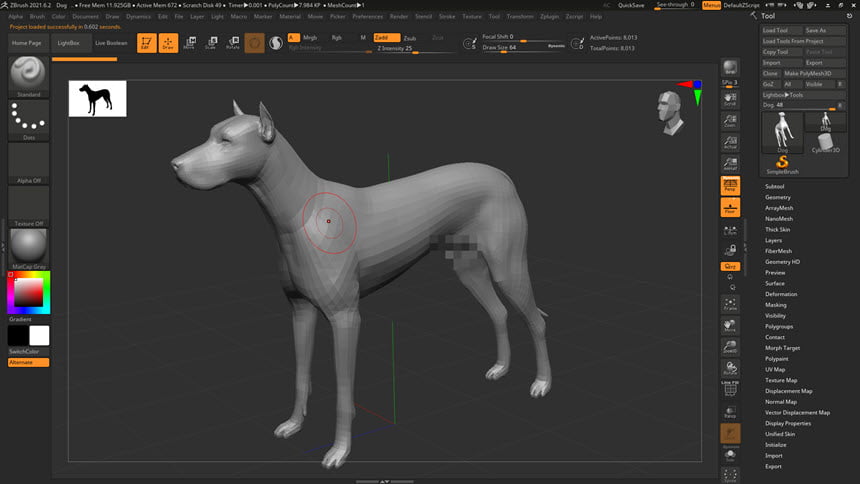The image size is (860, 484).
Task: Expand the Deformation section
Action: [781, 294]
